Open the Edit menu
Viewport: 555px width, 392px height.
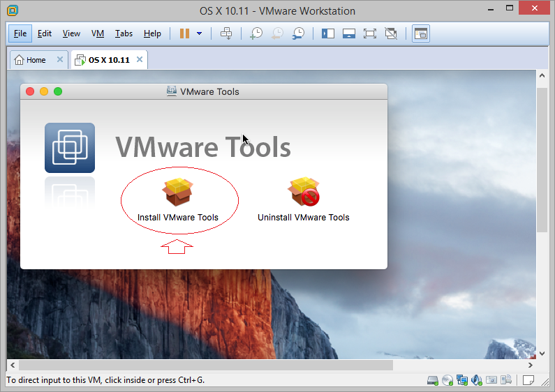click(x=45, y=33)
